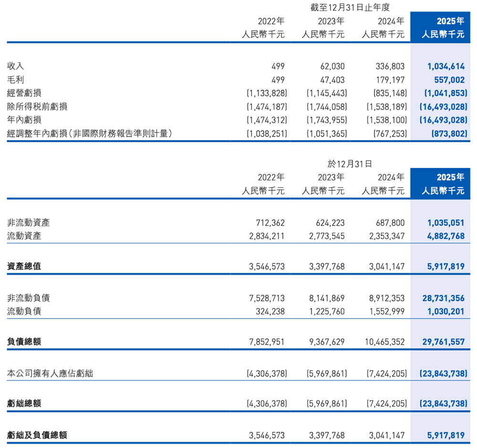Image resolution: width=477 pixels, height=448 pixels.
Task: Select current assets value 2,834,211
Action: (x=267, y=236)
